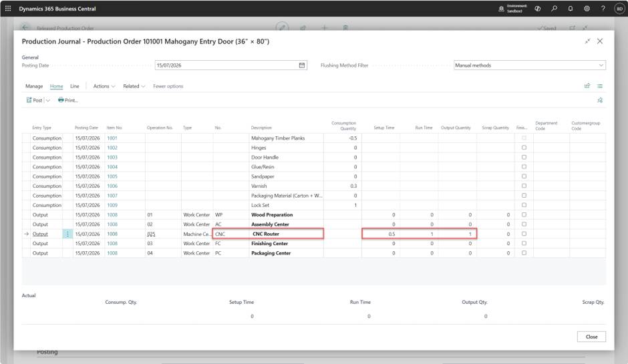
Task: Click the Run Time column header
Action: (x=424, y=128)
